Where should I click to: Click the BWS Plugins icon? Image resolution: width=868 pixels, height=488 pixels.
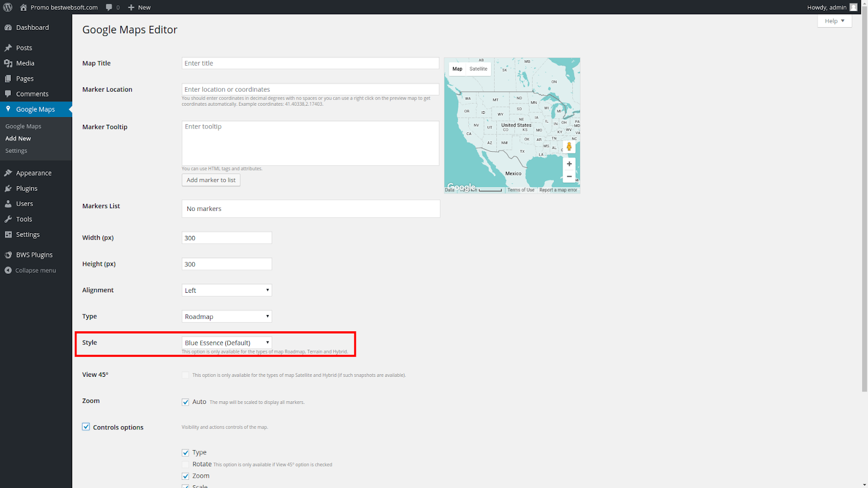[8, 255]
